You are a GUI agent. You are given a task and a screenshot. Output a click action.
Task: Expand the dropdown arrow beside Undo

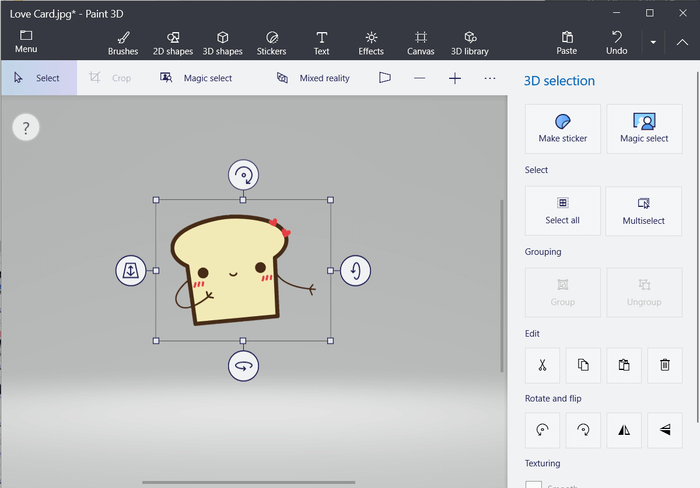pos(652,42)
